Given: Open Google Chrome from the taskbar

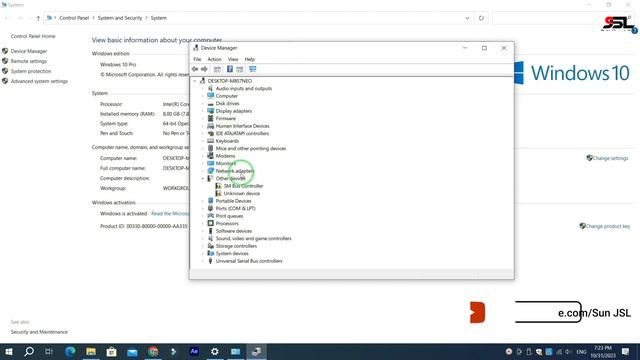Looking at the screenshot, I should [x=153, y=351].
